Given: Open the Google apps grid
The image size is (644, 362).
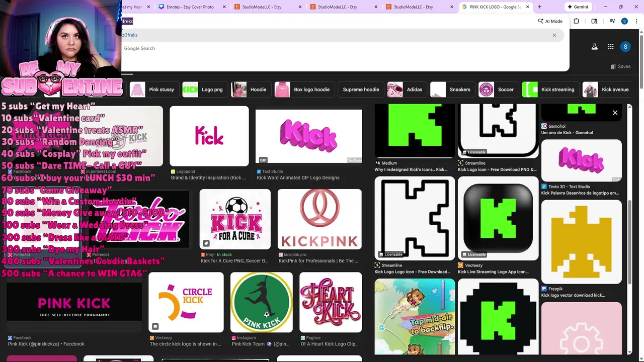Looking at the screenshot, I should [x=610, y=47].
